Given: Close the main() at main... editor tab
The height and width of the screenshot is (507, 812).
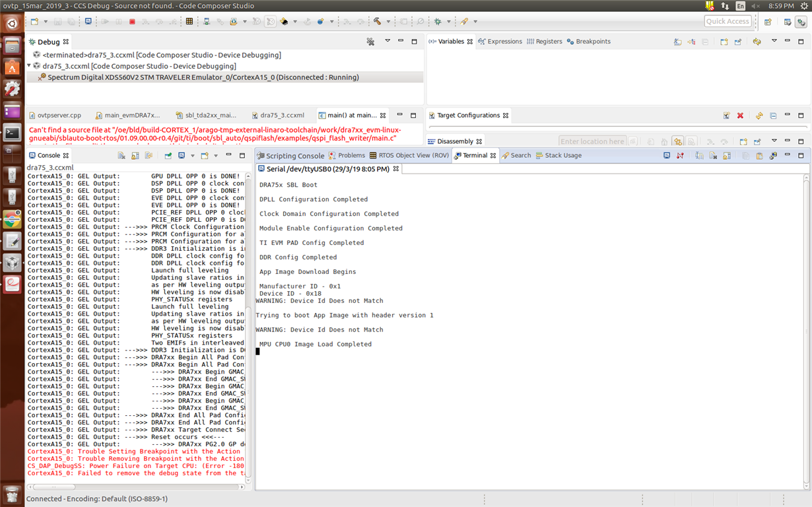Looking at the screenshot, I should coord(383,115).
